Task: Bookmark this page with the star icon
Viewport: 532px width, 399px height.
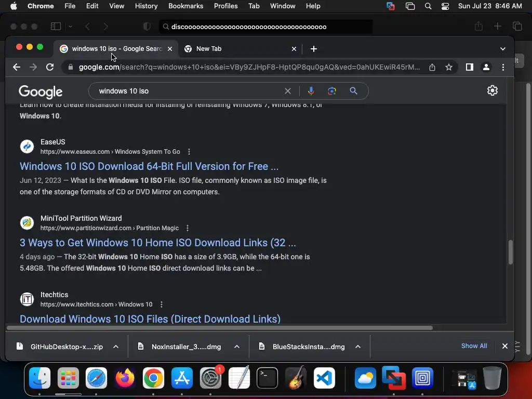Action: [x=448, y=67]
